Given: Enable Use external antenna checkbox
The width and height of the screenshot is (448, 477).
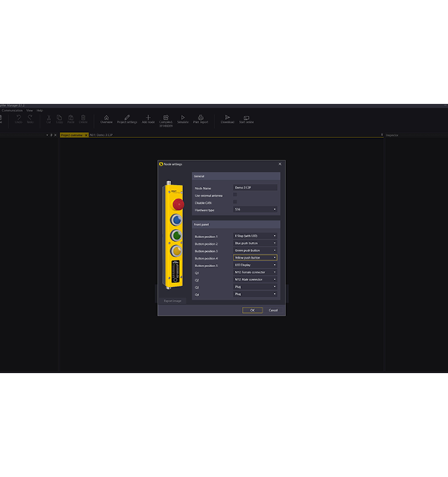Looking at the screenshot, I should [x=235, y=195].
